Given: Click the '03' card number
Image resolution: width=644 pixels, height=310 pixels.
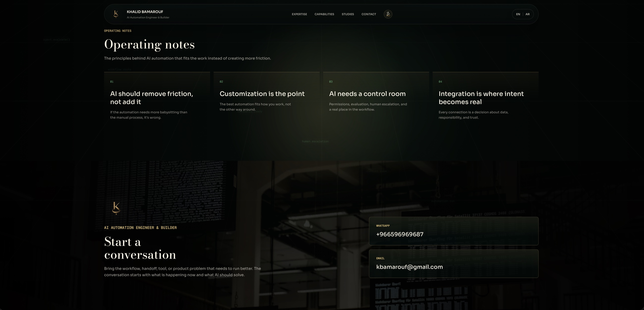Looking at the screenshot, I should click(331, 82).
